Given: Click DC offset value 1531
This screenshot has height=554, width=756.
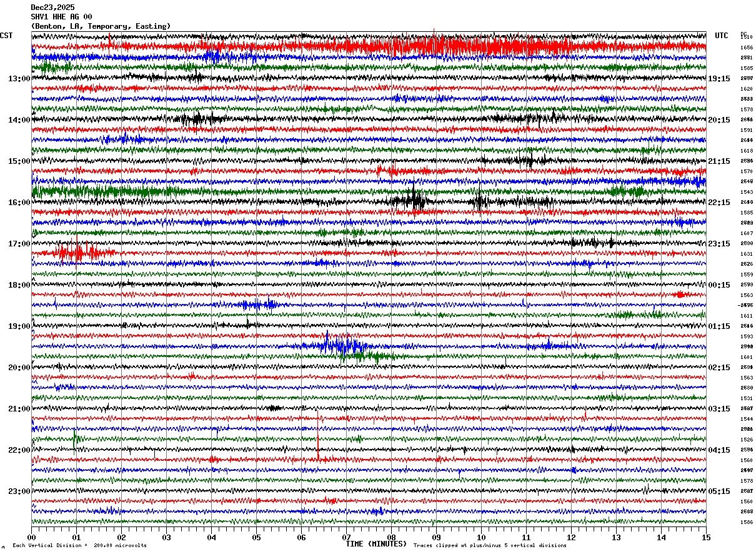Looking at the screenshot, I should pos(747,398).
